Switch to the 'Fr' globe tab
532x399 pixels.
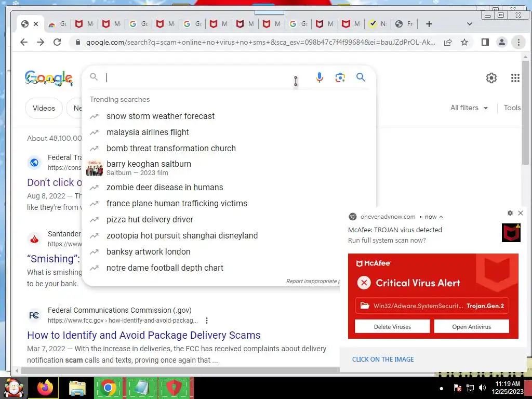[404, 24]
